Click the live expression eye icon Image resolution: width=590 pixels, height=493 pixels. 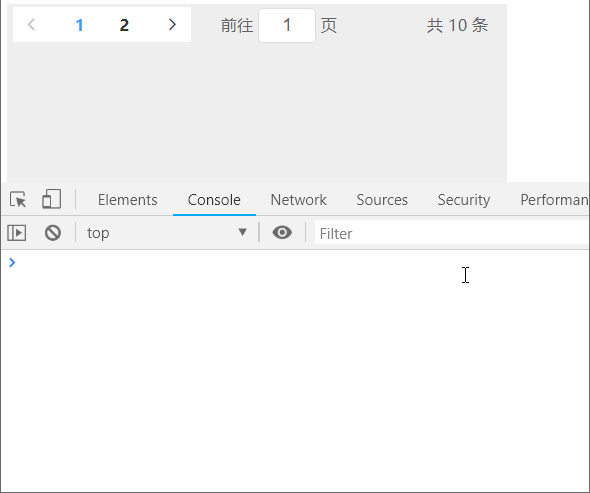[282, 233]
